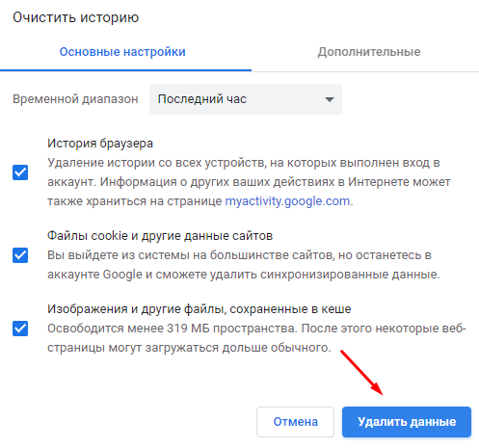
Task: Click the Отмена button
Action: pos(295,422)
